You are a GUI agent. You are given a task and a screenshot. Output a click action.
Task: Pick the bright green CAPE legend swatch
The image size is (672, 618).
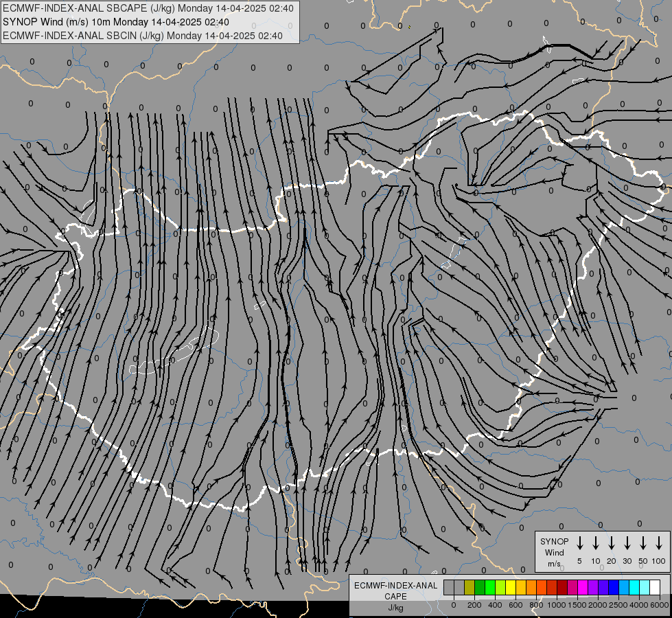click(x=490, y=587)
